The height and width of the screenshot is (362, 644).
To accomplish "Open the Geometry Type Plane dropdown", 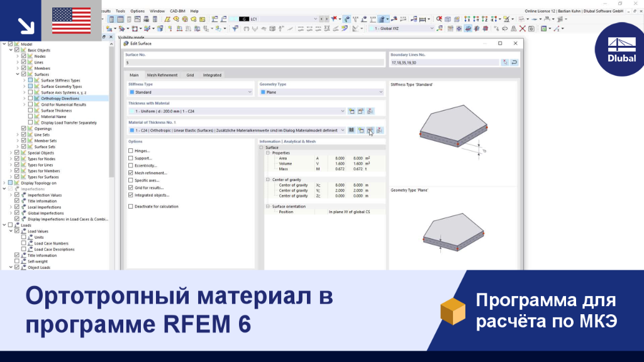I will 321,92.
